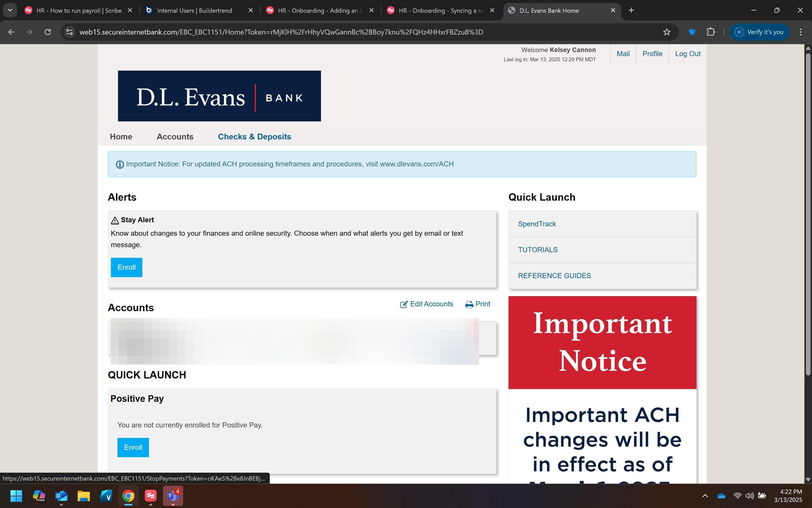Open the Accounts menu item
The height and width of the screenshot is (508, 812).
coord(175,137)
